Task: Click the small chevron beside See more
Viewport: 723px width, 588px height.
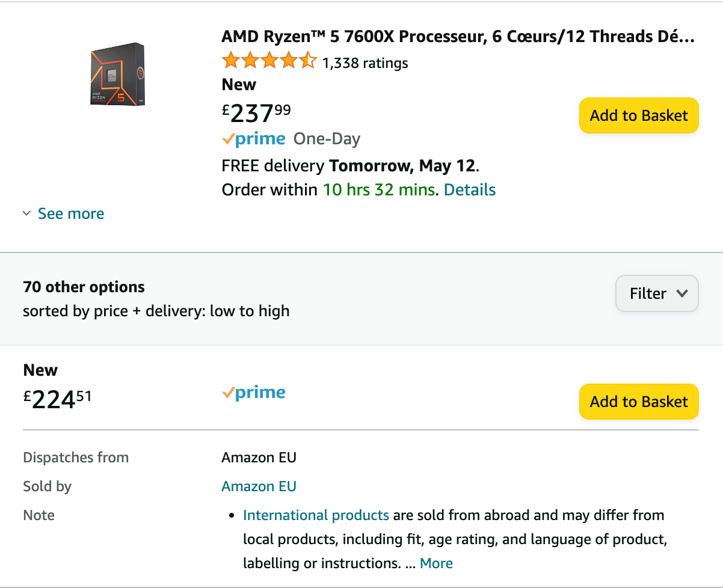Action: [x=26, y=213]
